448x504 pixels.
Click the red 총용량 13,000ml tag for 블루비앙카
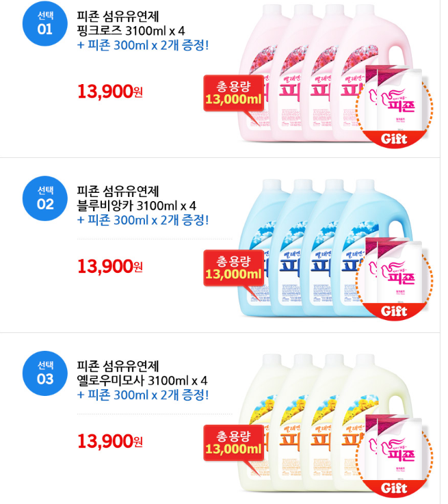click(233, 267)
